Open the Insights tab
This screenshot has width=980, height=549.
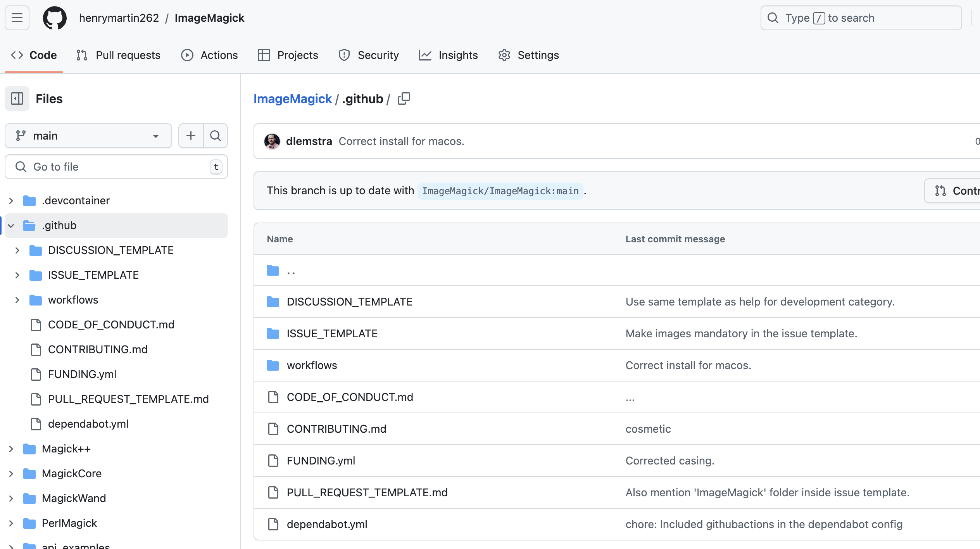pyautogui.click(x=449, y=55)
